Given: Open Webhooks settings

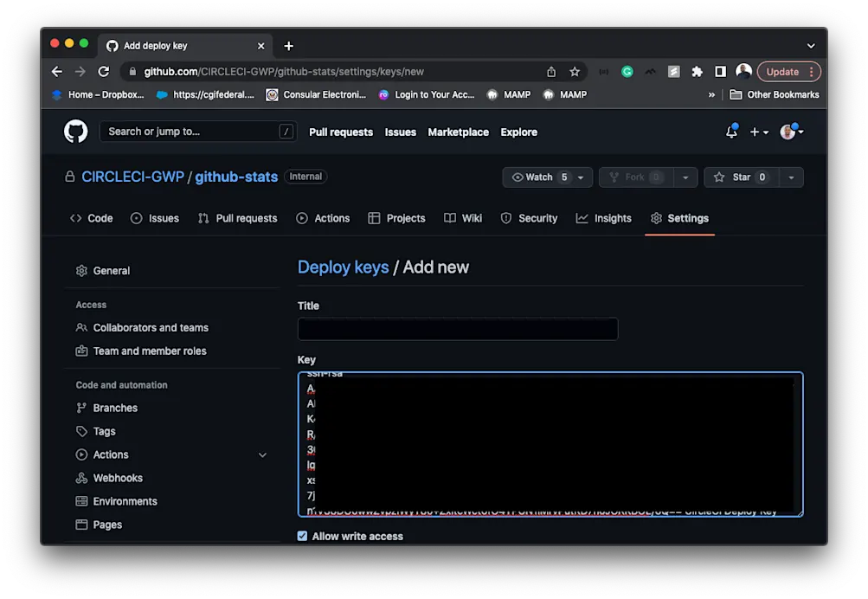Looking at the screenshot, I should tap(109, 478).
